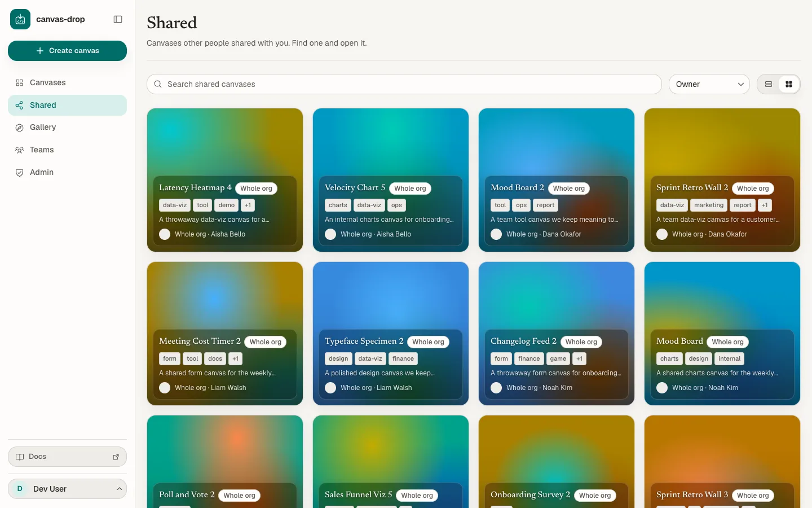
Task: Open the Typeface Specimen 2 title
Action: (x=364, y=341)
